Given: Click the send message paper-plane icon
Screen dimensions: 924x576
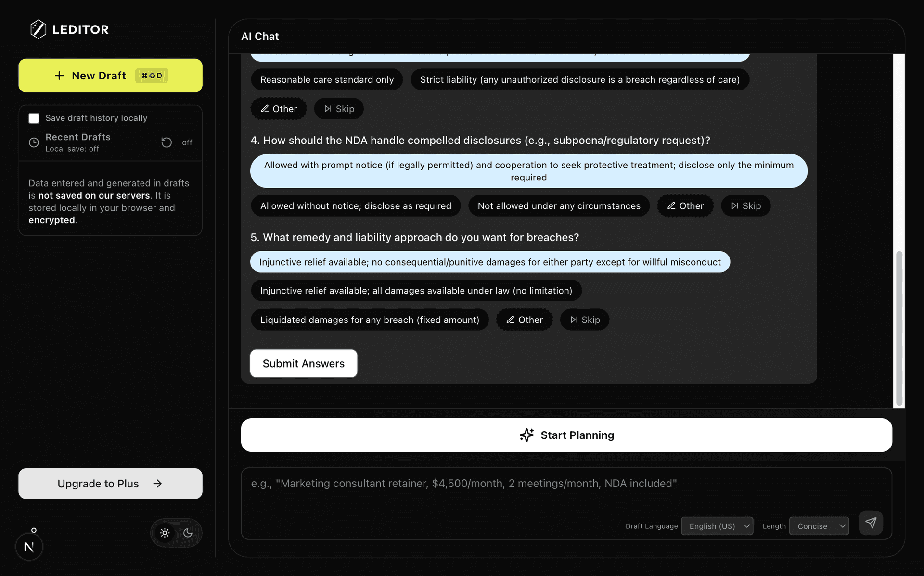Looking at the screenshot, I should [x=871, y=523].
